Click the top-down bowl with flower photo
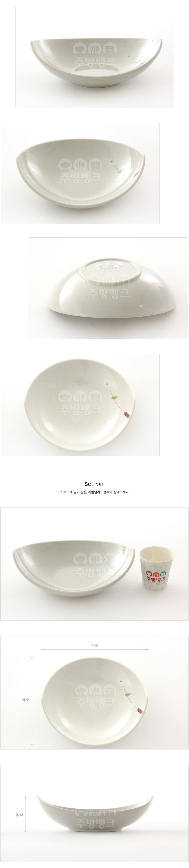This screenshot has height=868, width=189. pos(80,405)
